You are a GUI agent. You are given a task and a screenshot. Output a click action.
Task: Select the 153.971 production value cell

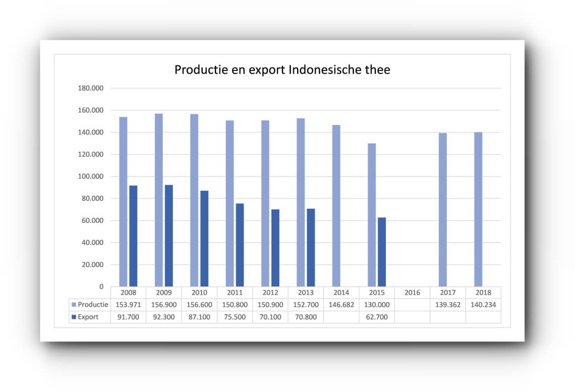pyautogui.click(x=128, y=305)
